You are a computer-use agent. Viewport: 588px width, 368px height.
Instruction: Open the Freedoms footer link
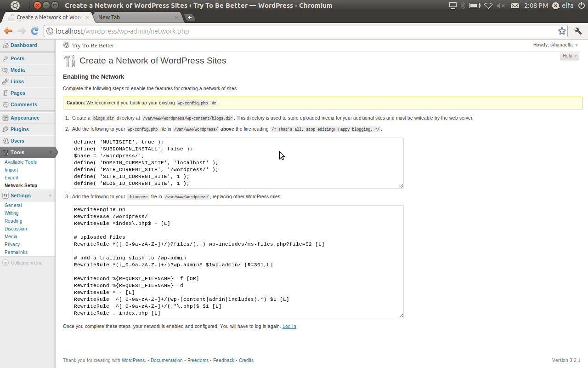click(x=198, y=361)
